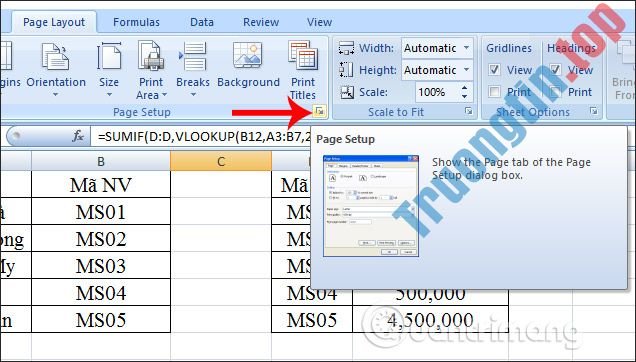Open the Orientation options
Image resolution: width=636 pixels, height=362 pixels.
[56, 70]
